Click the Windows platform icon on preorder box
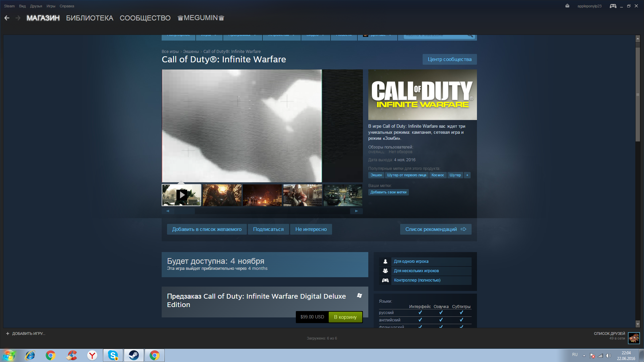644x362 pixels. coord(360,296)
